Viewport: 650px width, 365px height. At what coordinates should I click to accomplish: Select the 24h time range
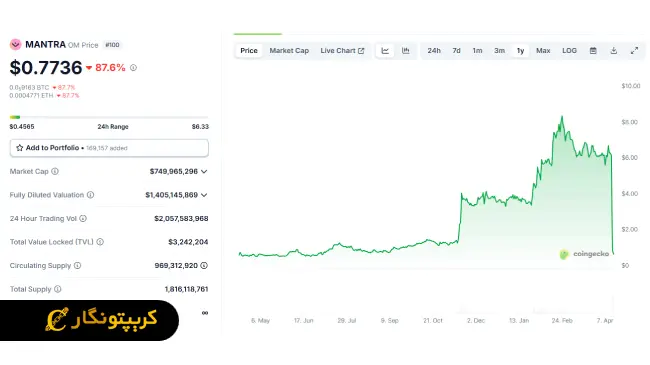pos(434,51)
